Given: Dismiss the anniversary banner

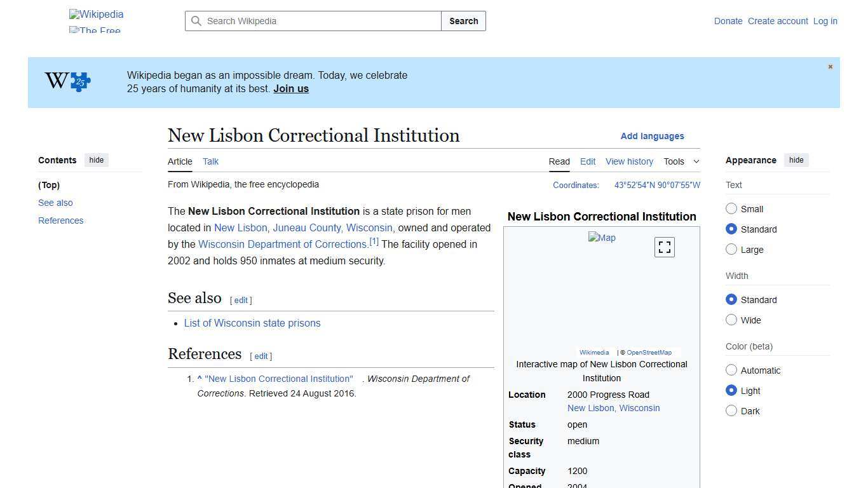Looking at the screenshot, I should tap(830, 66).
